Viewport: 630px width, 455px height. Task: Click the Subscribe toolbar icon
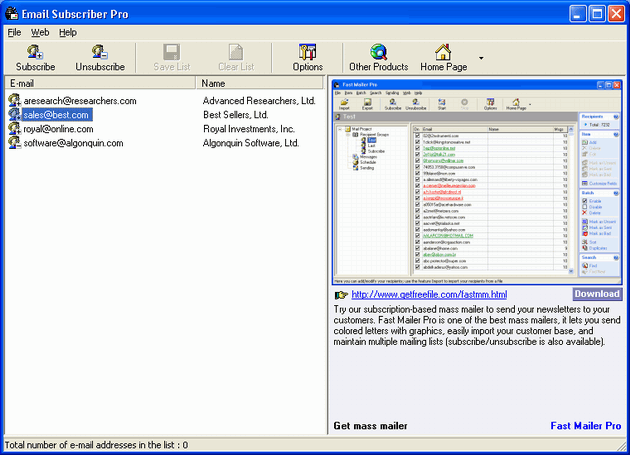point(35,52)
